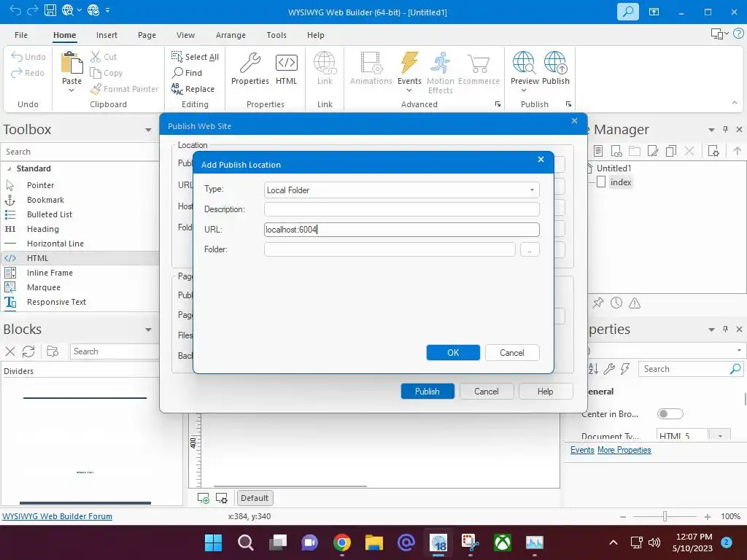Open the Site Manager panel options arrow
The image size is (747, 560).
pos(711,130)
